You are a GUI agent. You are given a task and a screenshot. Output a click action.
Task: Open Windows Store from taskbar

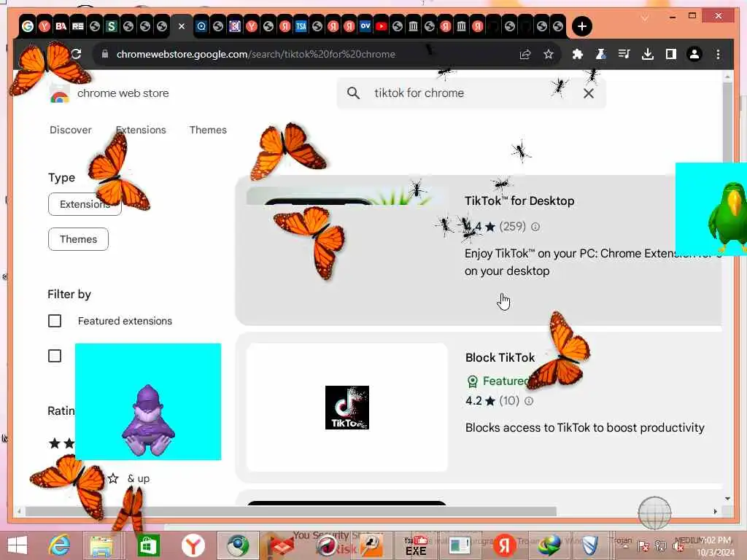[148, 545]
